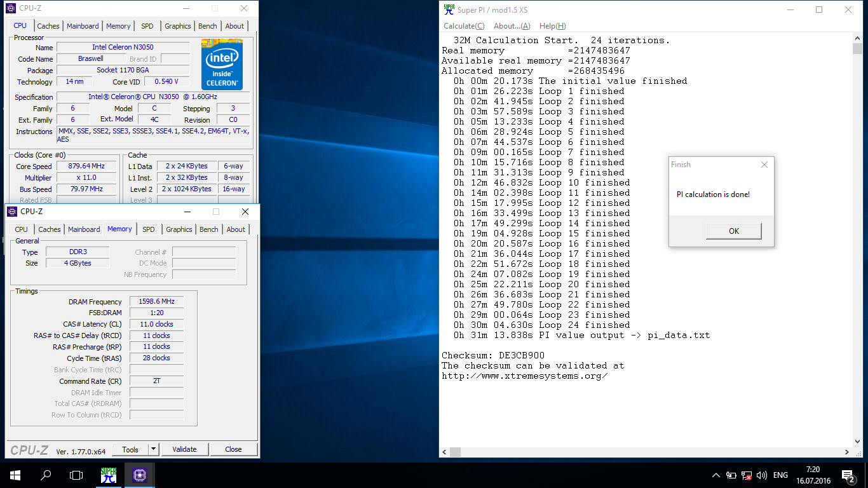Click the CAS# Latency 11.0 clocks value
Viewport: 868px width, 488px height.
point(156,324)
